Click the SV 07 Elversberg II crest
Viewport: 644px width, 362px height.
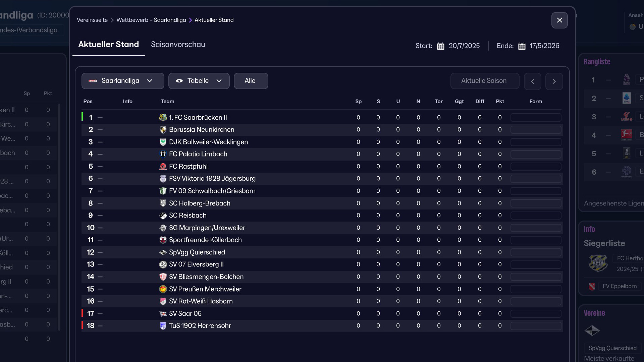tap(163, 264)
